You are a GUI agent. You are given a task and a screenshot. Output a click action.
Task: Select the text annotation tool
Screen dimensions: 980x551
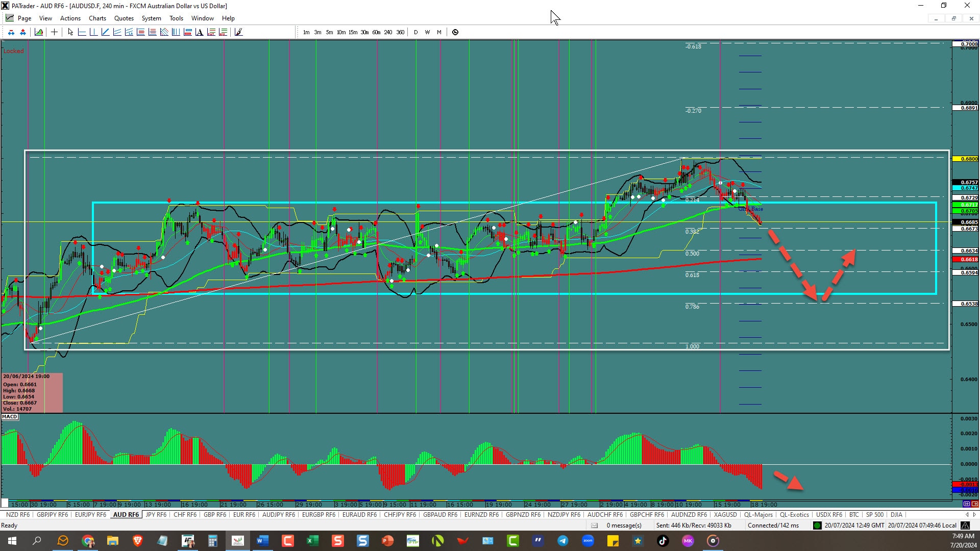(x=199, y=32)
